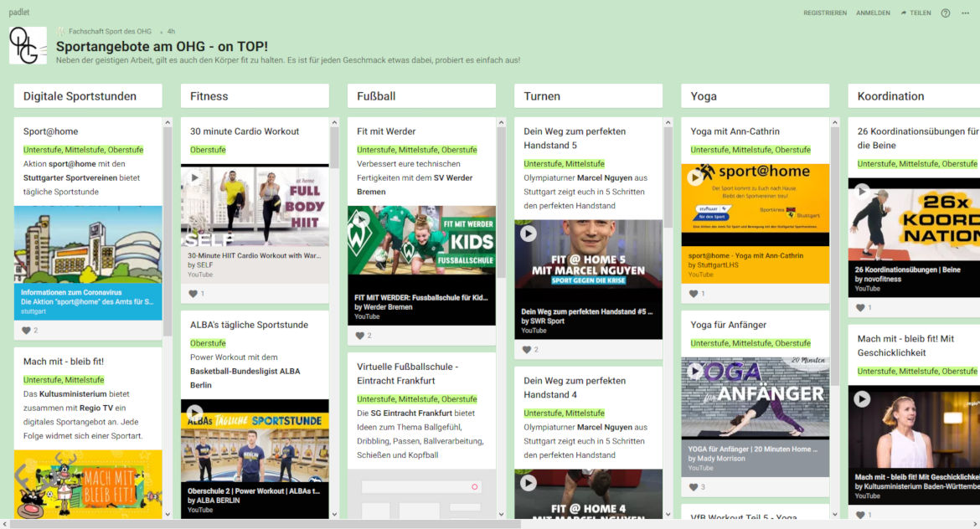Click Oberstufe tag under ALBA's tägliche Sportstunde
Viewport: 980px width, 529px height.
tap(208, 343)
